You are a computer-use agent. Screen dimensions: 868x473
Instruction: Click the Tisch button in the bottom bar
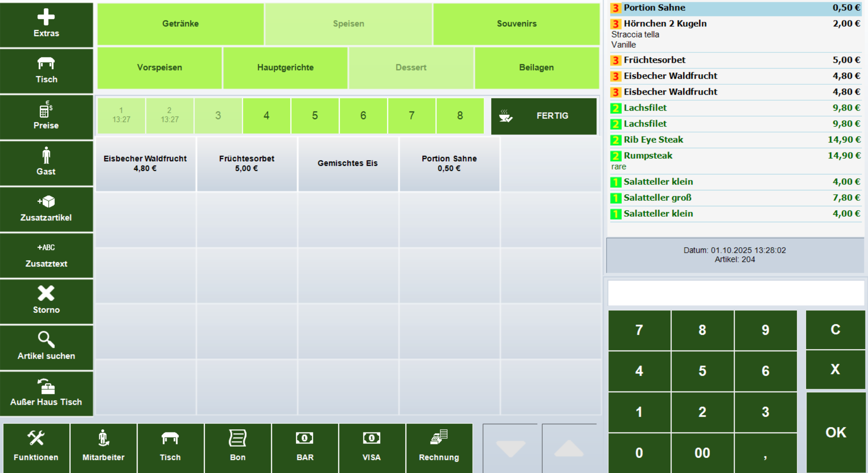(170, 448)
